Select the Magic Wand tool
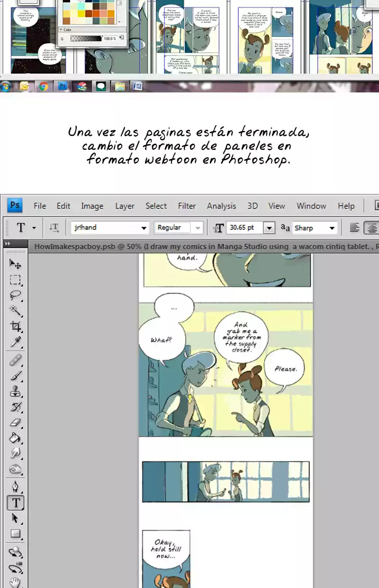This screenshot has height=588, width=379. (x=16, y=311)
